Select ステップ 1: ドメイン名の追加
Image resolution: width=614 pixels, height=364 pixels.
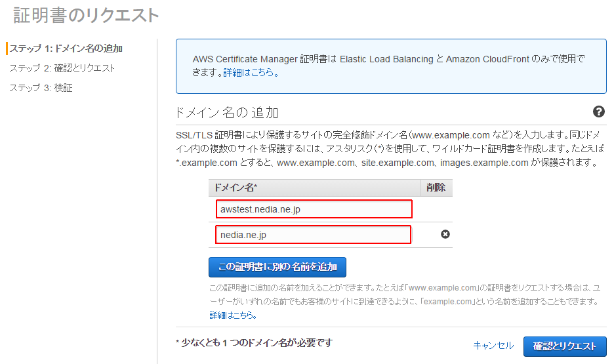click(x=66, y=49)
